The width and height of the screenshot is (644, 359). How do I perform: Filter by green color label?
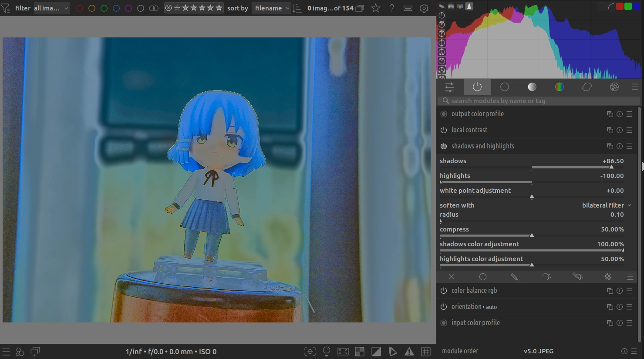tap(104, 8)
